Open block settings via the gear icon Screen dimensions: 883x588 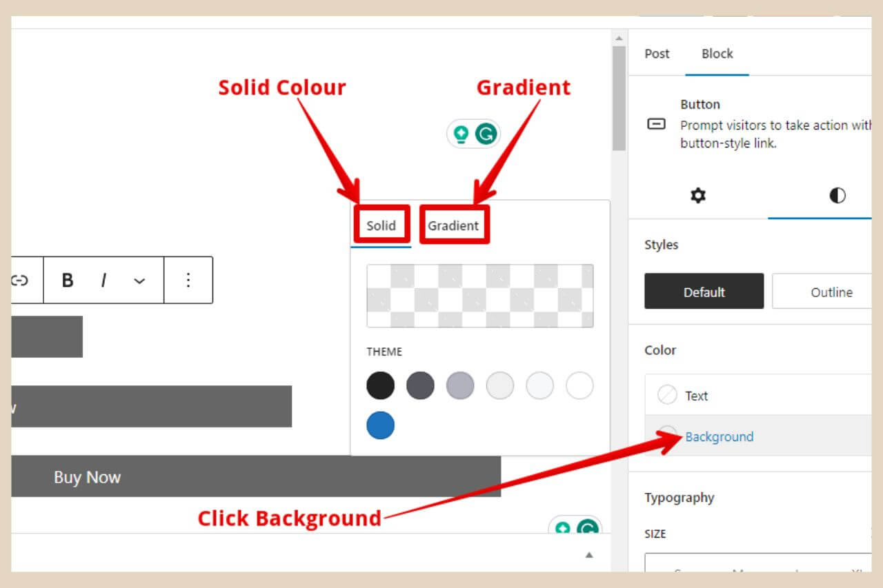(x=697, y=195)
